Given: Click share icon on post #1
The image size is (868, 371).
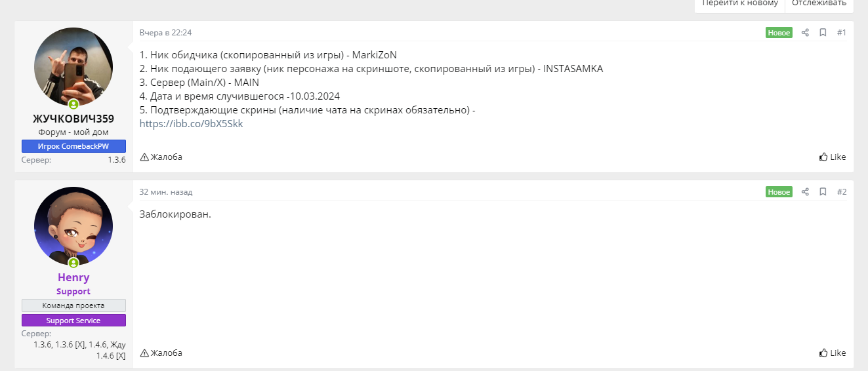Looking at the screenshot, I should (x=805, y=33).
